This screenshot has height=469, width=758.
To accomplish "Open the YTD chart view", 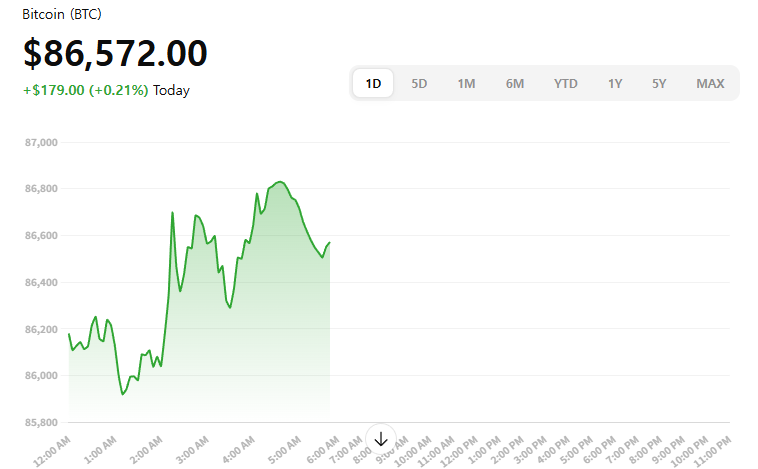I will coord(565,83).
